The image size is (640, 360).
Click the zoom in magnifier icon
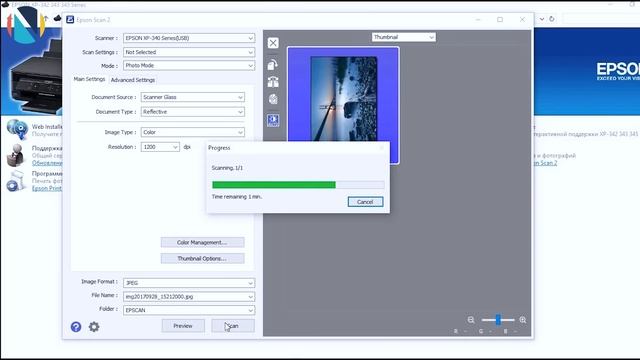tap(523, 320)
